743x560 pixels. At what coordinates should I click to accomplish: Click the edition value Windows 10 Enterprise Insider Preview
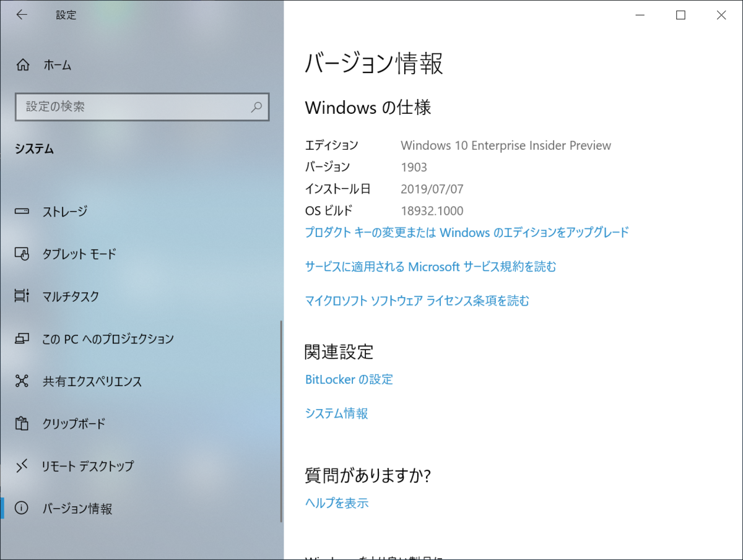pyautogui.click(x=506, y=145)
